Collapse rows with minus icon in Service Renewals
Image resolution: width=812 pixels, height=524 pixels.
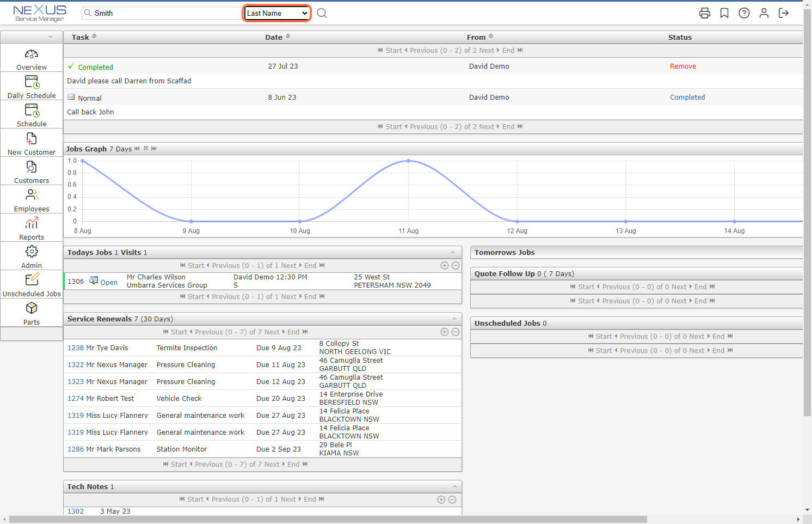456,332
